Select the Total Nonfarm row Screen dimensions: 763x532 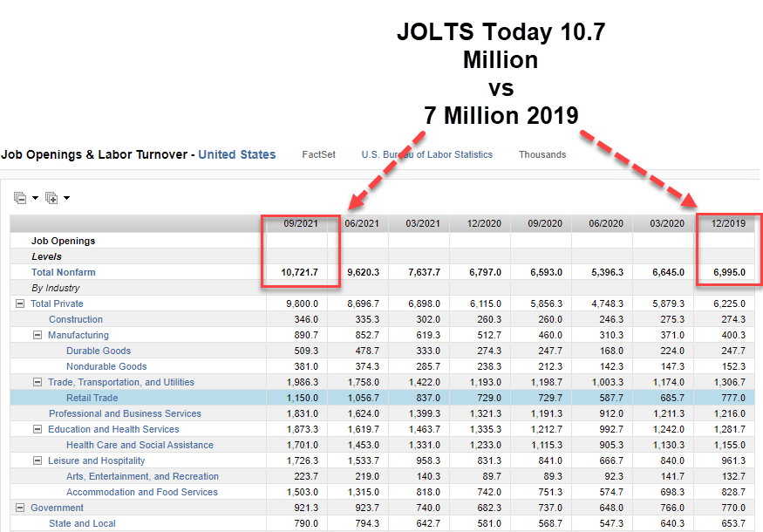click(x=63, y=272)
